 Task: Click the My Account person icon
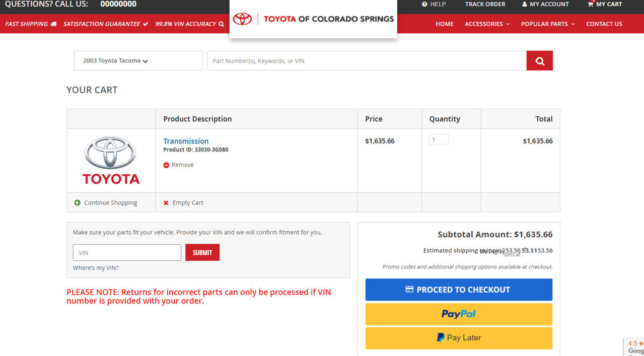pos(525,4)
